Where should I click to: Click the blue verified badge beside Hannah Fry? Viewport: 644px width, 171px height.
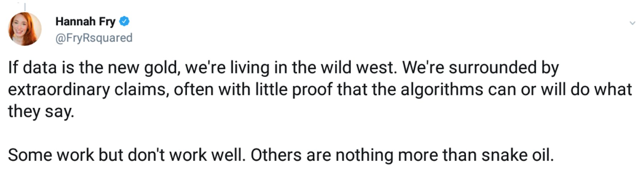coord(124,21)
